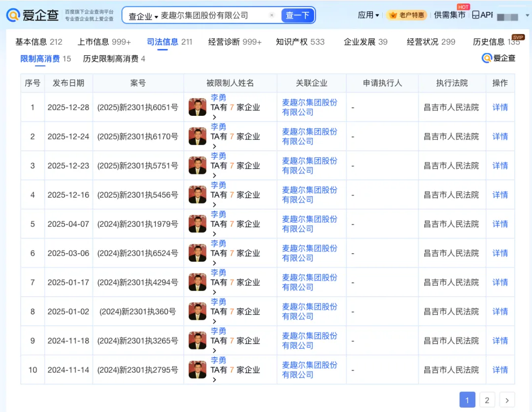View 详情 for case 执2795号
532x412 pixels.
click(500, 370)
